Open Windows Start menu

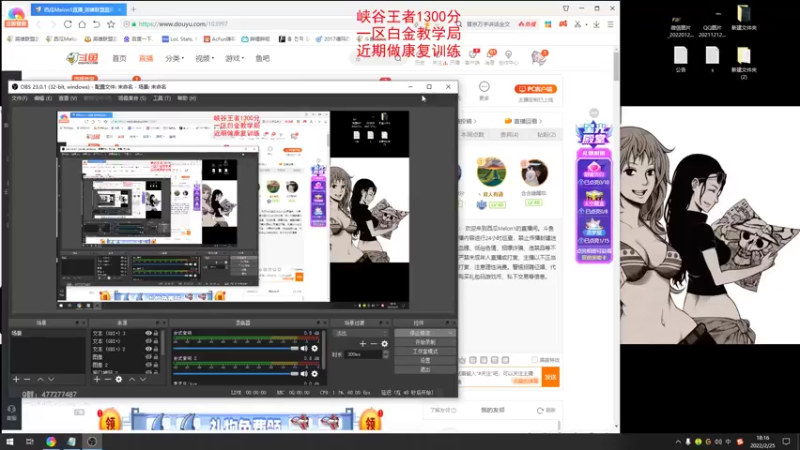(x=10, y=442)
